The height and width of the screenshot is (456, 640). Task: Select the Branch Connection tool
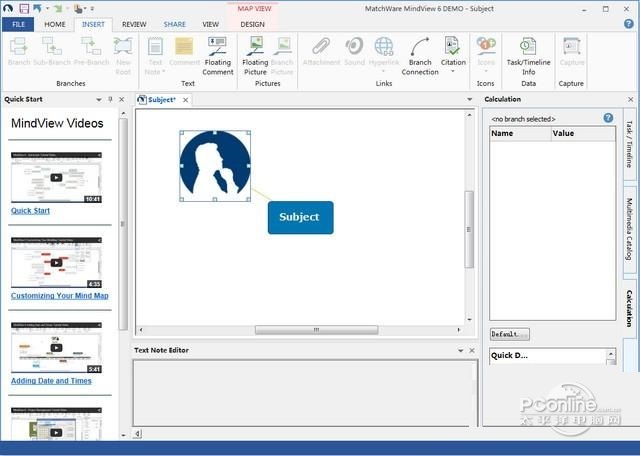[x=420, y=47]
